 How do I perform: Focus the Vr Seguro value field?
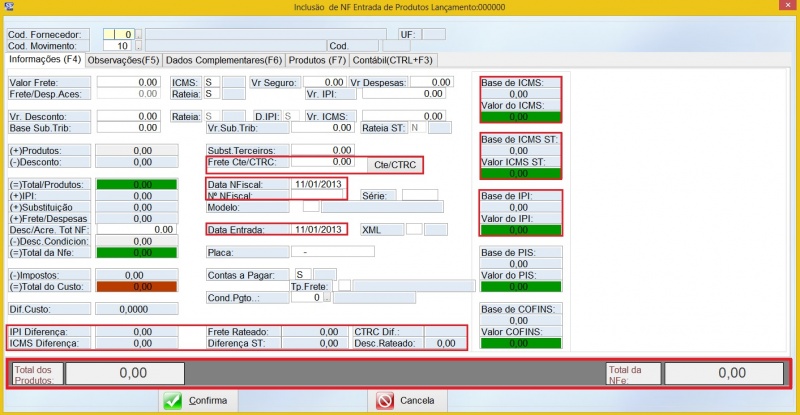coord(324,81)
